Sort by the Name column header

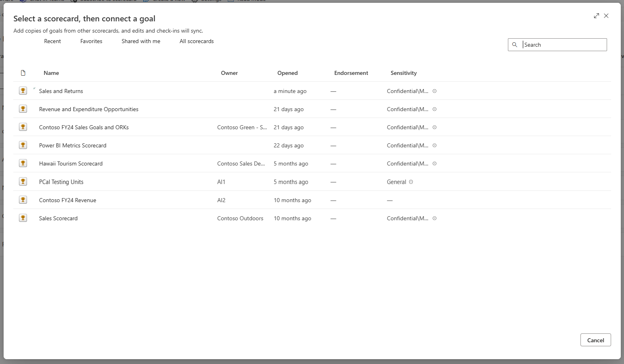[51, 73]
